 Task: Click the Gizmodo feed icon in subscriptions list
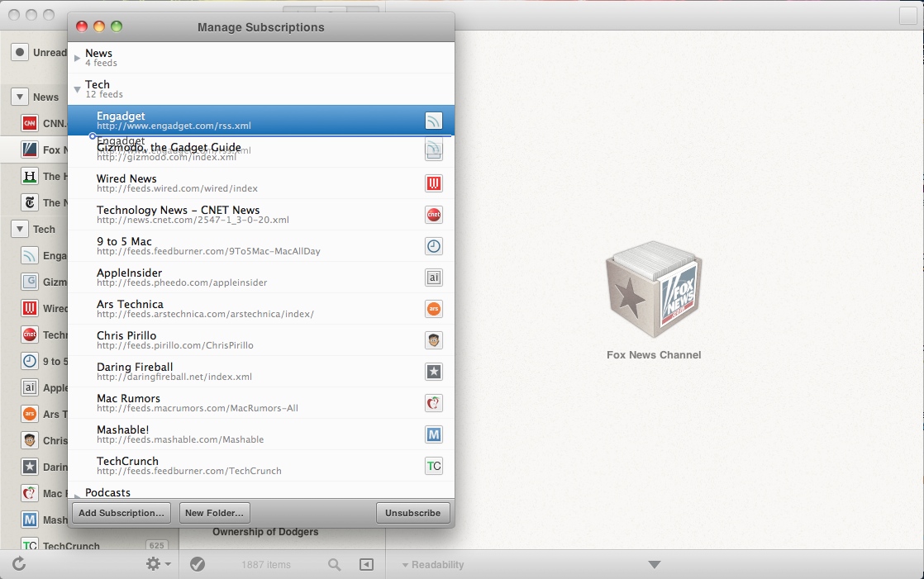pos(434,150)
